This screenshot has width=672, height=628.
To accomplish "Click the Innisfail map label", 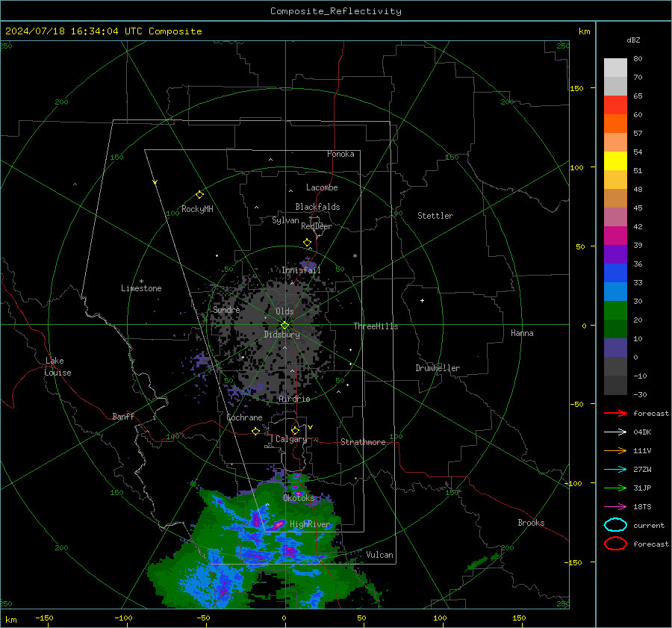I will coord(301,270).
